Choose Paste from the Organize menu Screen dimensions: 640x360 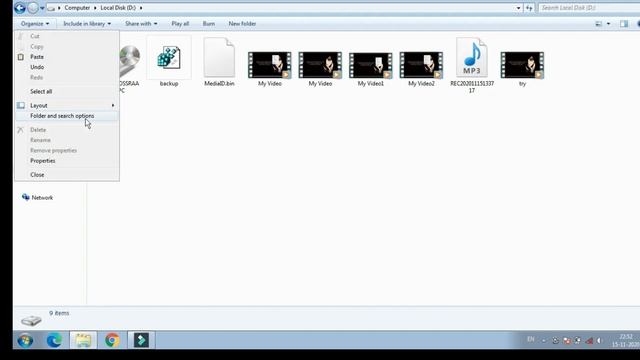pos(67,57)
